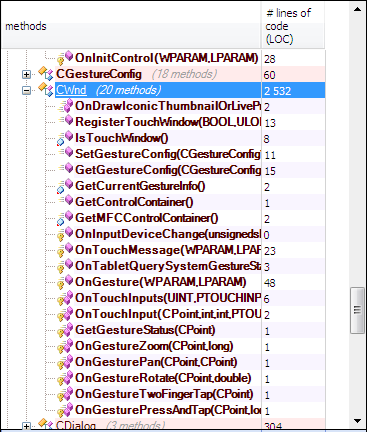This screenshot has width=367, height=432.
Task: Select OnInputDeviceChange method row
Action: pyautogui.click(x=168, y=234)
